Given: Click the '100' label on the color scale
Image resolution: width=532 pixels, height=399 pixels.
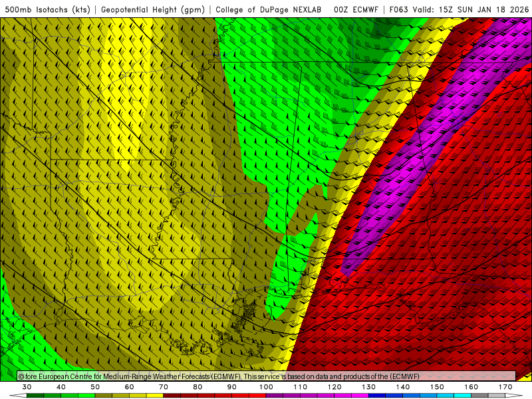Looking at the screenshot, I should coord(266,387).
